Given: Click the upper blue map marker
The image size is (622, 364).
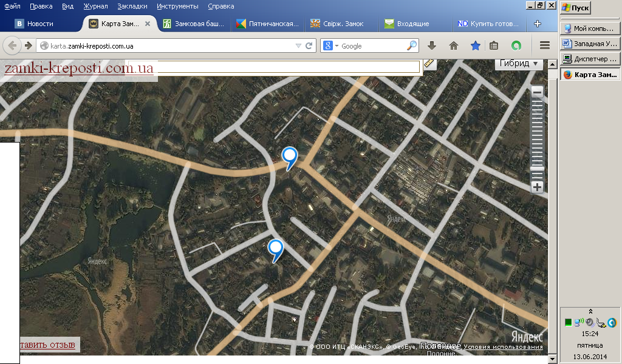Looking at the screenshot, I should click(x=290, y=157).
